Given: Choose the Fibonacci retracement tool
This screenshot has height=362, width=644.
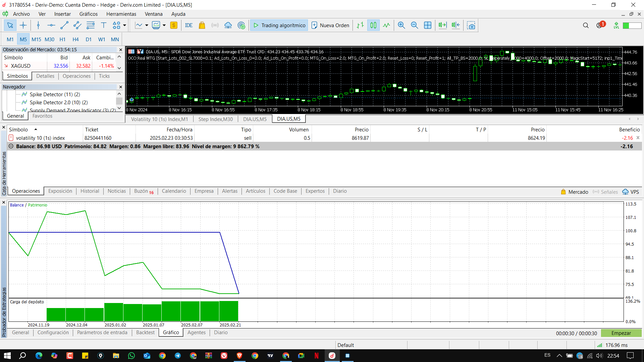Looking at the screenshot, I should pos(91,25).
